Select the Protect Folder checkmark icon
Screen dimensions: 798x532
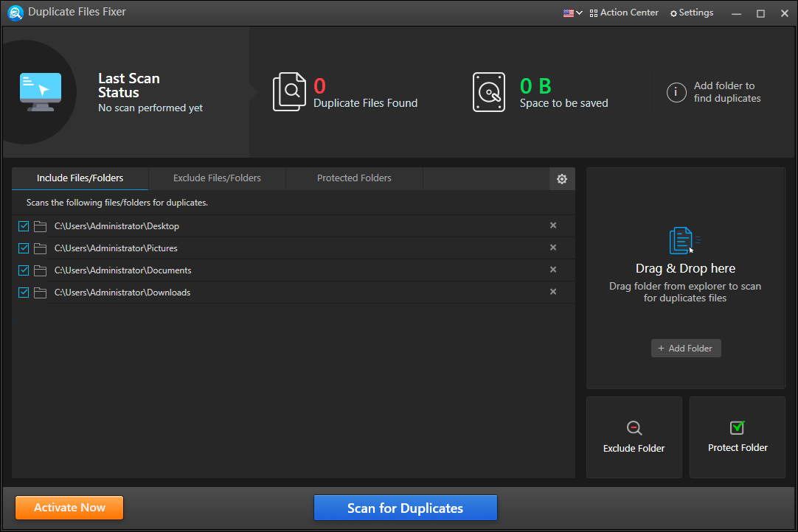click(x=737, y=428)
